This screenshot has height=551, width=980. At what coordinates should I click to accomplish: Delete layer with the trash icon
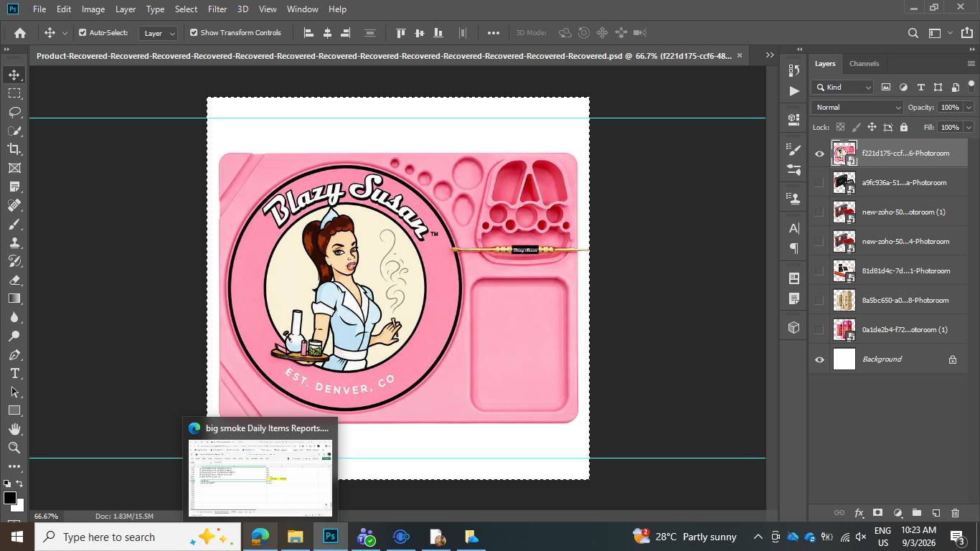point(955,513)
